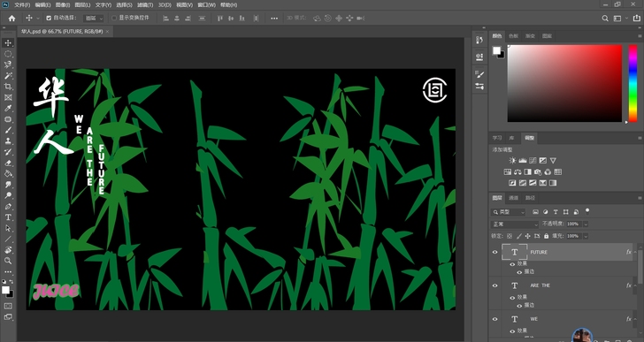Switch to the 色板 (Swatches) tab
This screenshot has height=342, width=644.
pyautogui.click(x=513, y=36)
